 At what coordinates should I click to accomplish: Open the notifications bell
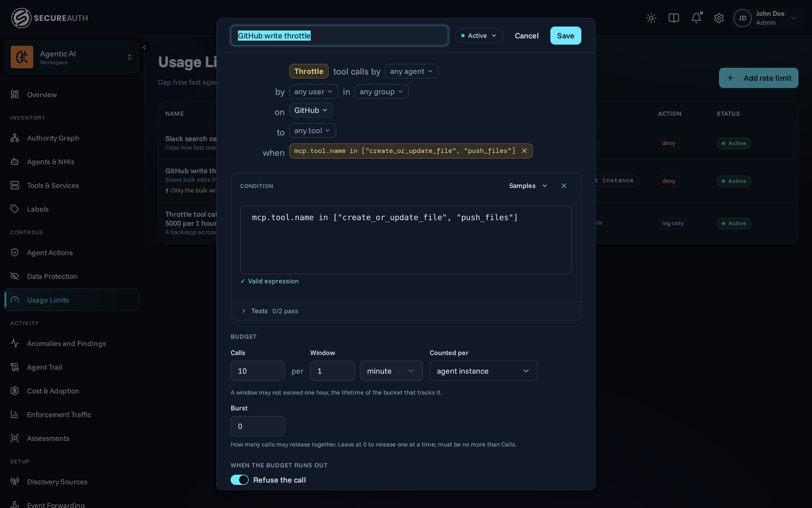point(696,18)
